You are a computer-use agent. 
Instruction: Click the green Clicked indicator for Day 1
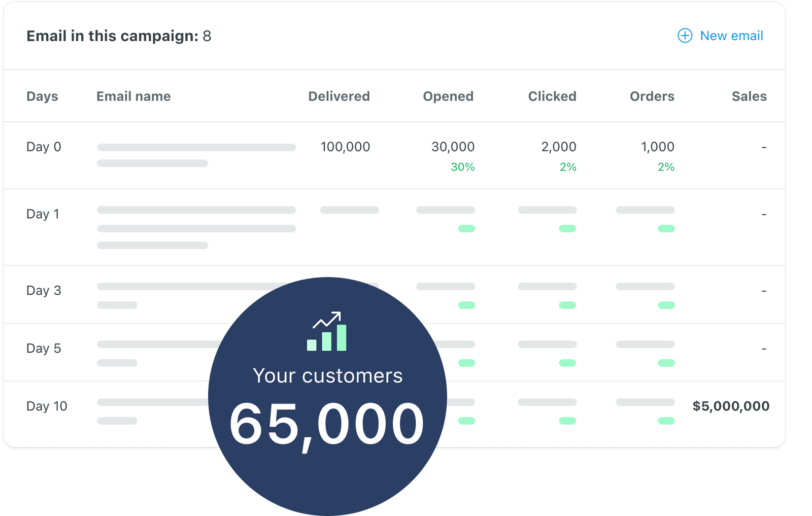pyautogui.click(x=567, y=228)
